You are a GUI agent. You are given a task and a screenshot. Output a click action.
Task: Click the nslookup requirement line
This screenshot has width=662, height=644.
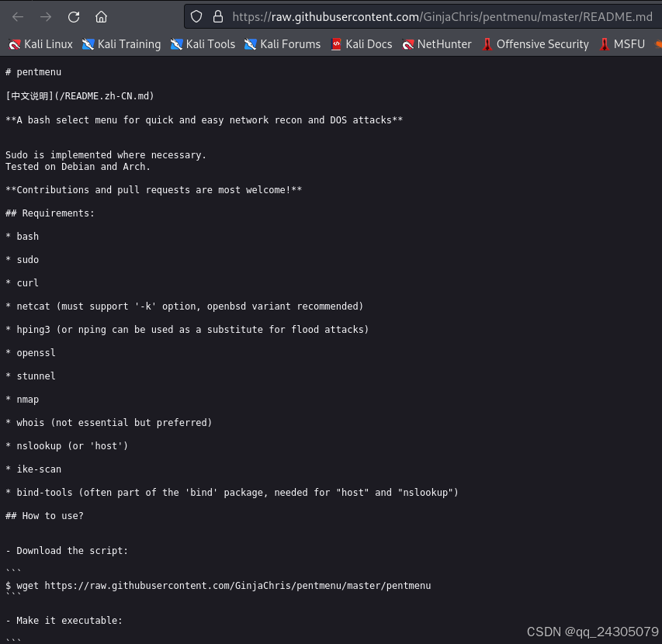point(67,446)
